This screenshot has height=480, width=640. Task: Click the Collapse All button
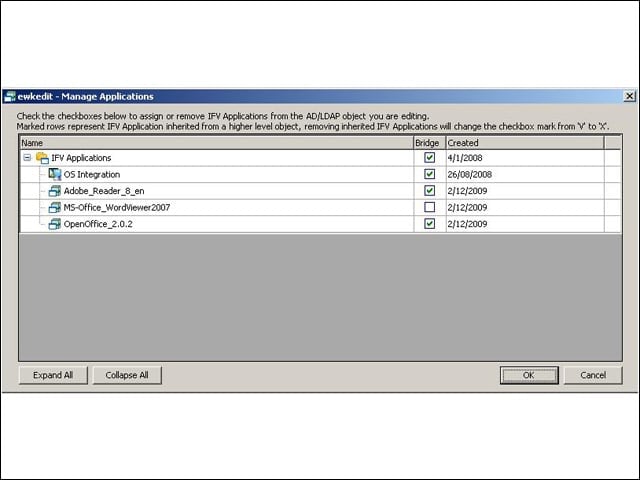tap(127, 375)
